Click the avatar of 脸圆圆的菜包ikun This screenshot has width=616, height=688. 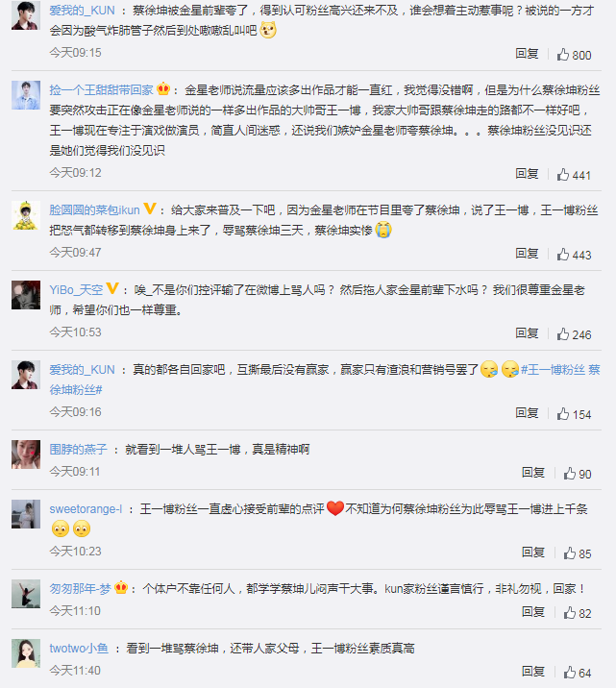coord(24,215)
